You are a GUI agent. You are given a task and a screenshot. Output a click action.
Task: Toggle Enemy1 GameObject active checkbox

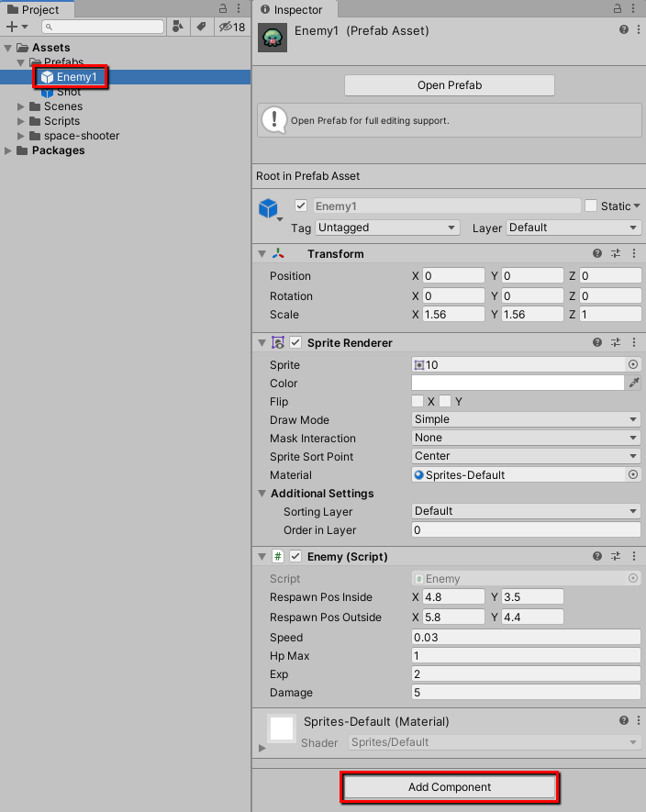pos(301,206)
